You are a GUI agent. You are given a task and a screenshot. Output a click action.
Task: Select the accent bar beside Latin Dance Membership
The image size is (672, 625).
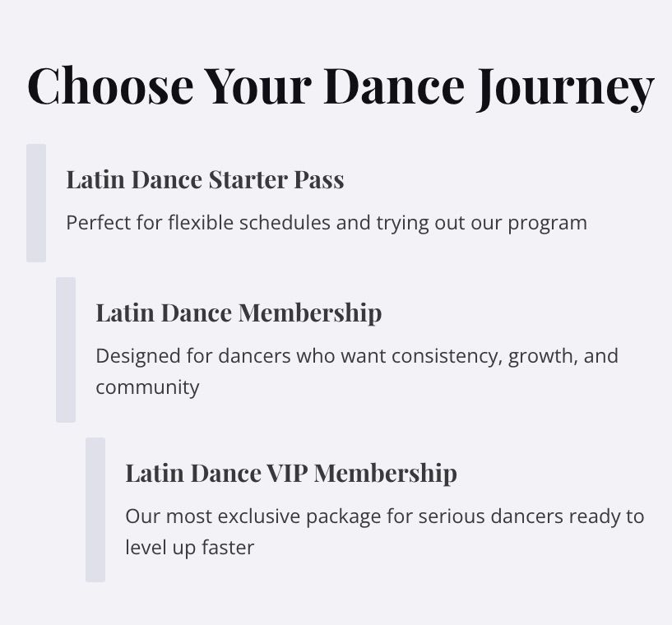tap(66, 350)
